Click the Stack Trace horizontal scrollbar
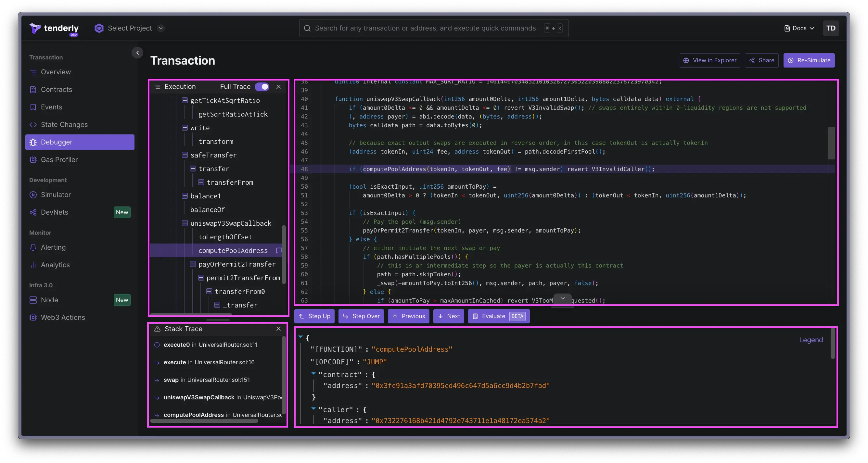This screenshot has height=463, width=868. point(204,420)
